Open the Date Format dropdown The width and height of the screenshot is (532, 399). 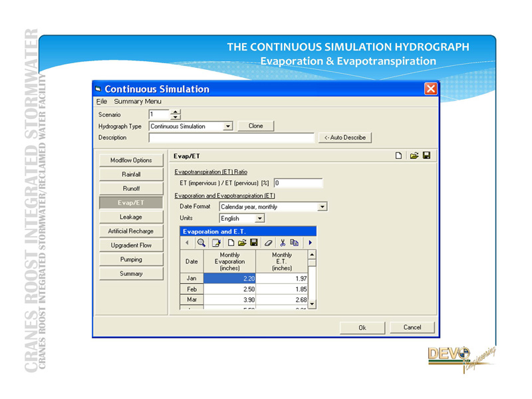tap(323, 207)
